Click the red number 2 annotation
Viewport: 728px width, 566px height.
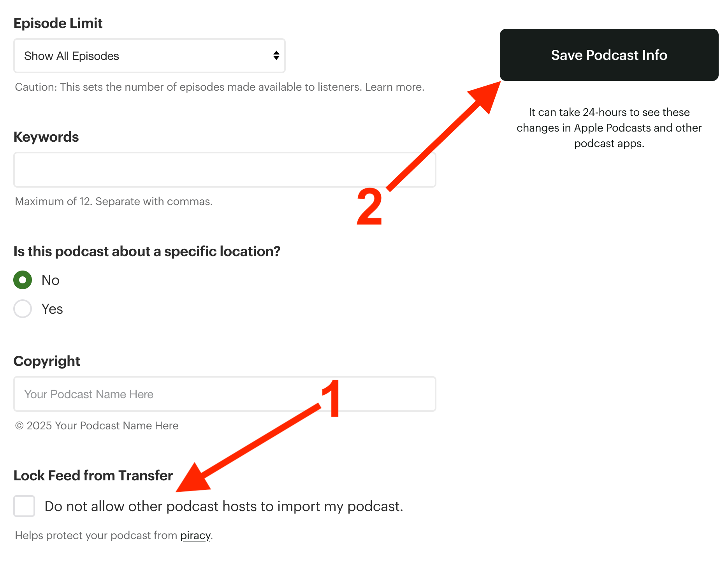tap(369, 206)
